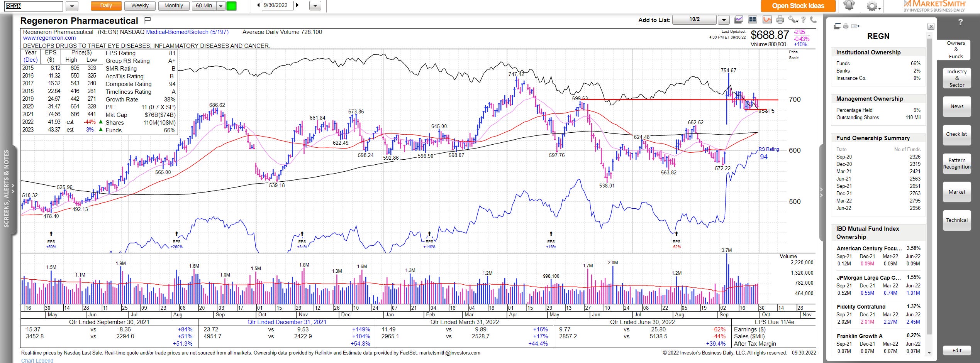This screenshot has width=980, height=363.
Task: Click the Edit button below side tabs
Action: (x=957, y=351)
